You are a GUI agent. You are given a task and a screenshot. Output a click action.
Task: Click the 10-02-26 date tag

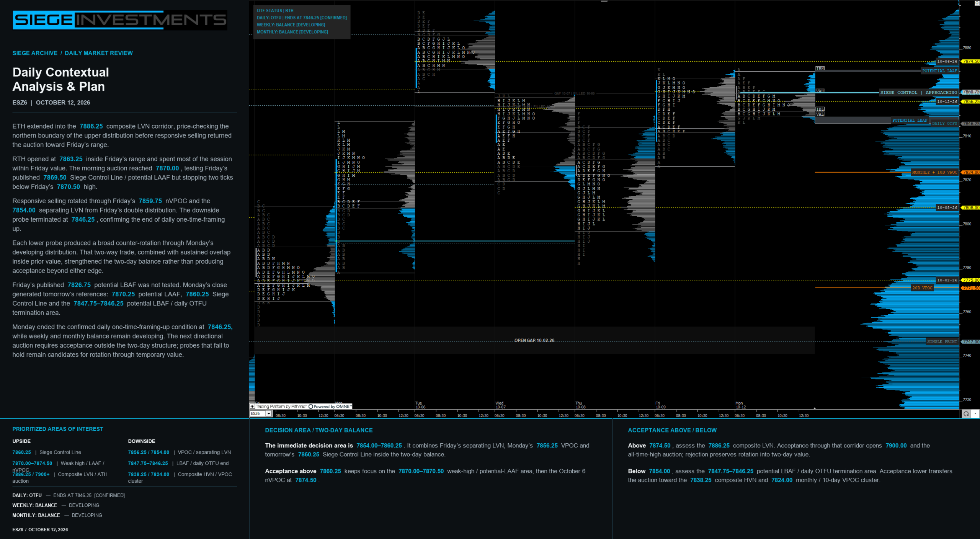(947, 280)
